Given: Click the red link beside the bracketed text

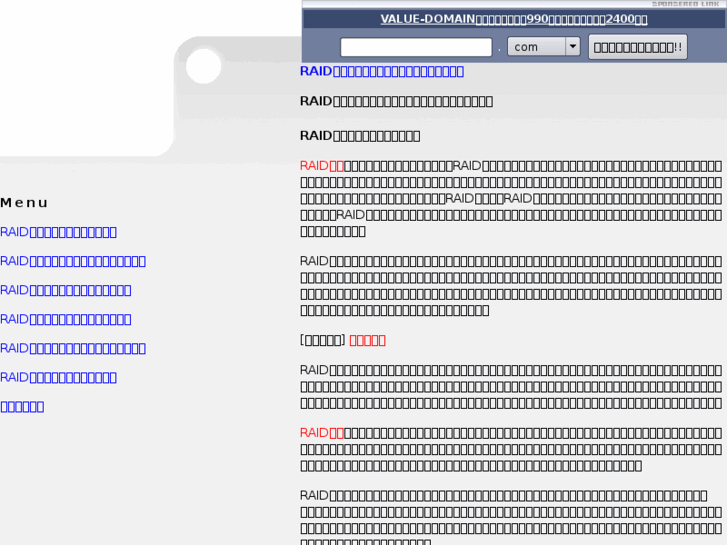Looking at the screenshot, I should 367,340.
